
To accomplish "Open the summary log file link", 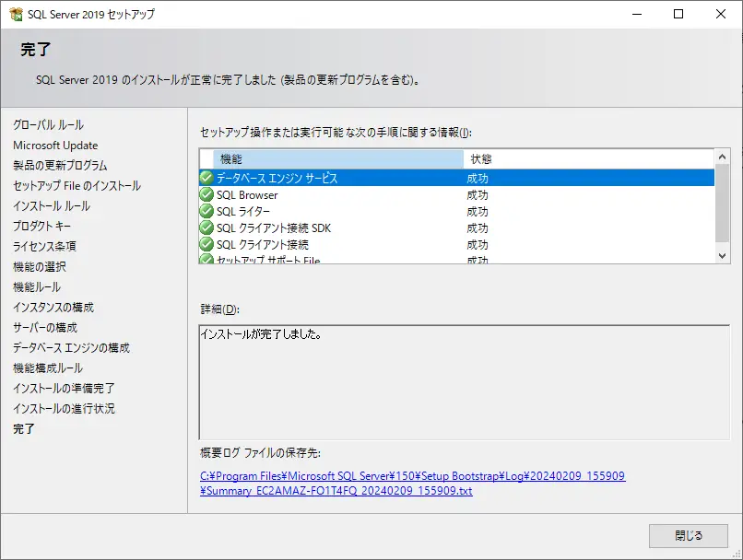I will (x=413, y=484).
